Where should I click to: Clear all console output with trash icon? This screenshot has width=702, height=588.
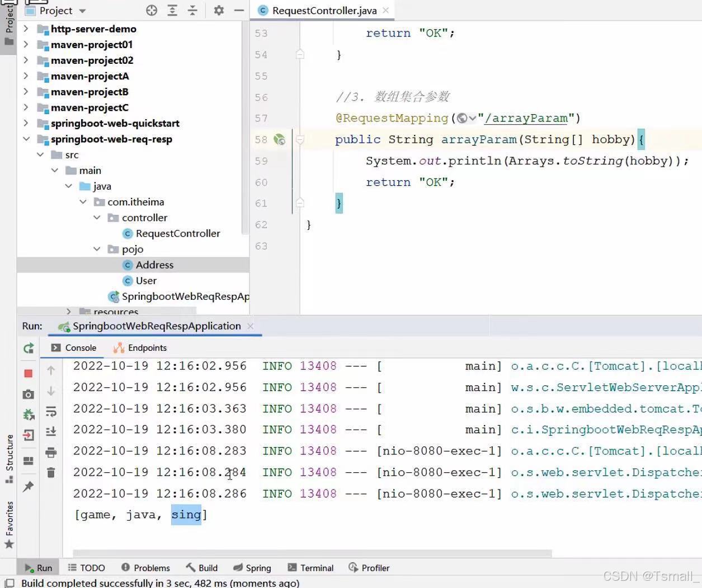point(51,473)
